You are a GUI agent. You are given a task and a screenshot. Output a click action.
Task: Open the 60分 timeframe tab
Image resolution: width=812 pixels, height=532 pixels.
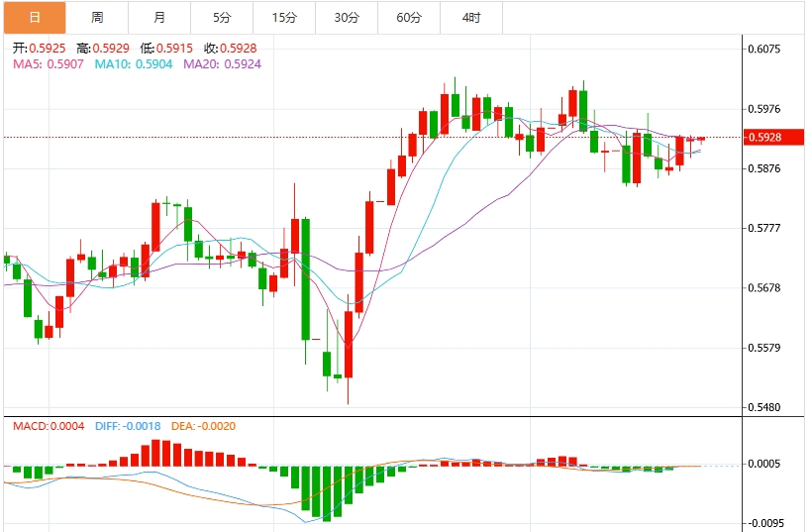coord(409,18)
